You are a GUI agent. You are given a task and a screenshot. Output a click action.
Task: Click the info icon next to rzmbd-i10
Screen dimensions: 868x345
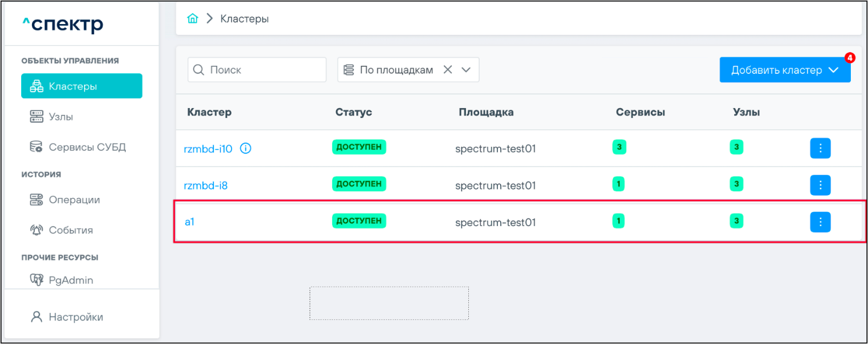click(246, 149)
